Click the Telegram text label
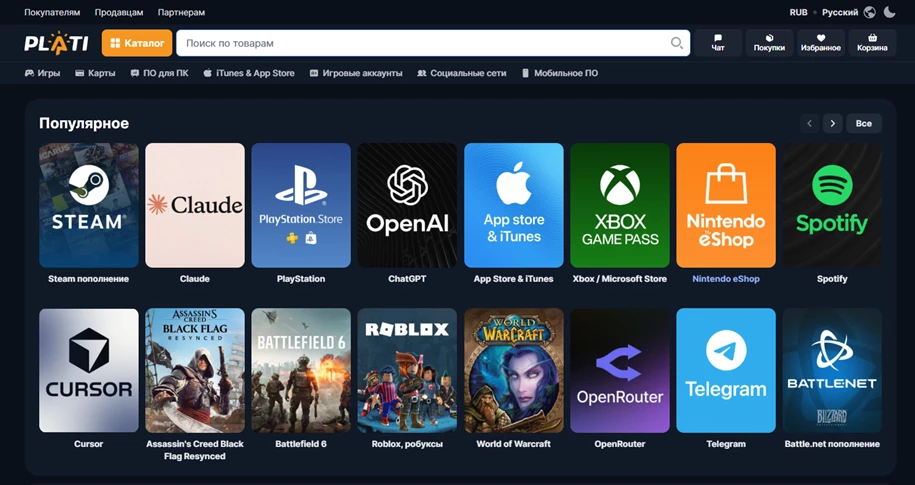The height and width of the screenshot is (485, 915). [726, 444]
